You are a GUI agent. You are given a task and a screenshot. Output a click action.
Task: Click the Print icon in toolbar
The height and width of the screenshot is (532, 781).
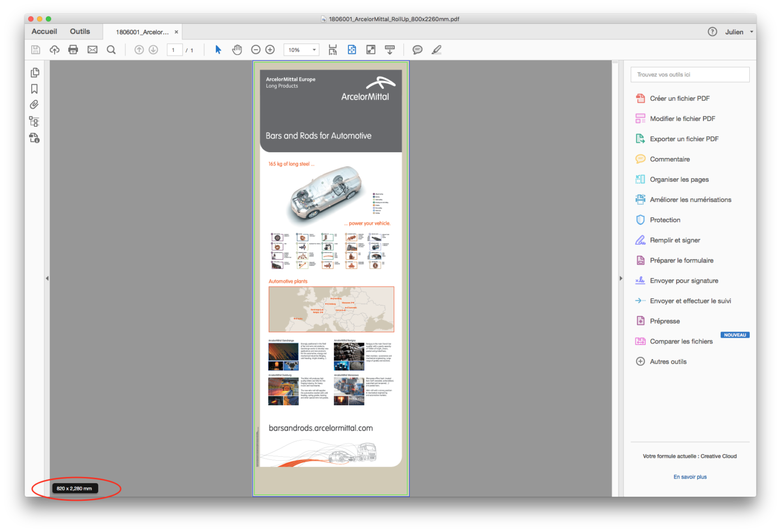tap(73, 50)
